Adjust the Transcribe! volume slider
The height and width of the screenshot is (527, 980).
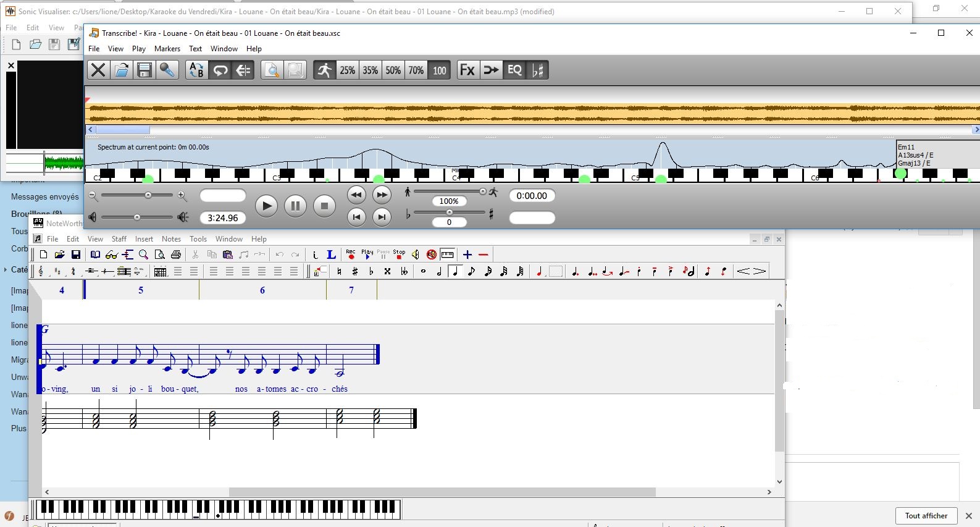tap(136, 217)
